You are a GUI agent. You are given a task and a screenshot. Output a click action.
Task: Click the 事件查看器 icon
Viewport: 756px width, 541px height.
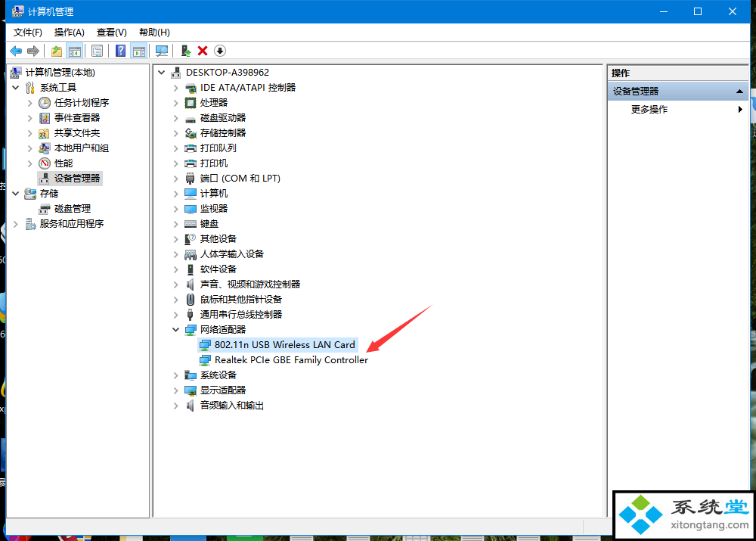(45, 118)
